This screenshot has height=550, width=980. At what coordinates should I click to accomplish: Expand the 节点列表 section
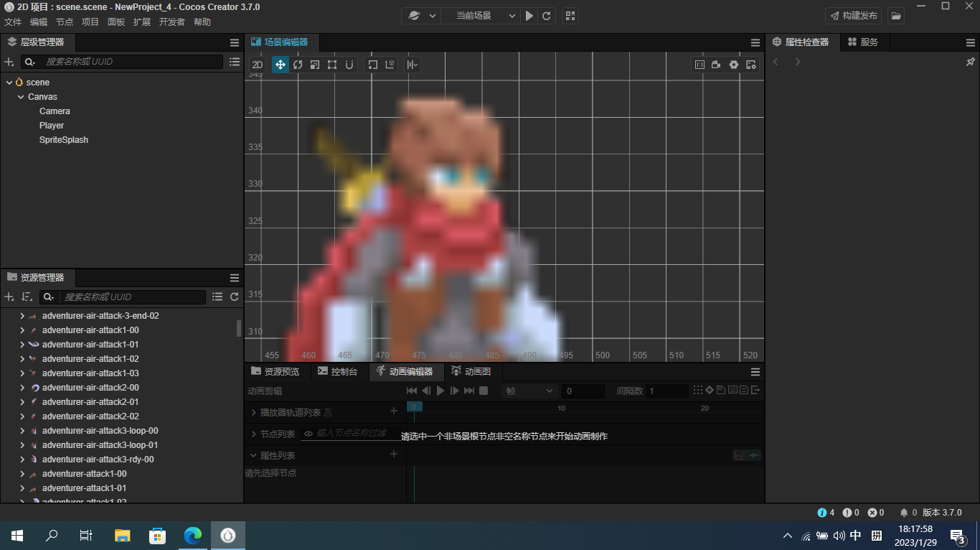pos(253,434)
